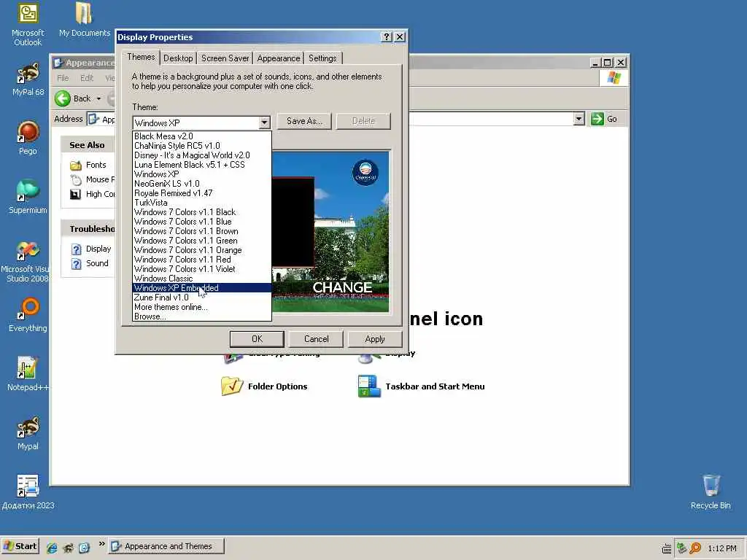This screenshot has width=747, height=560.
Task: Open Sound troubleshooter help icon
Action: click(76, 264)
